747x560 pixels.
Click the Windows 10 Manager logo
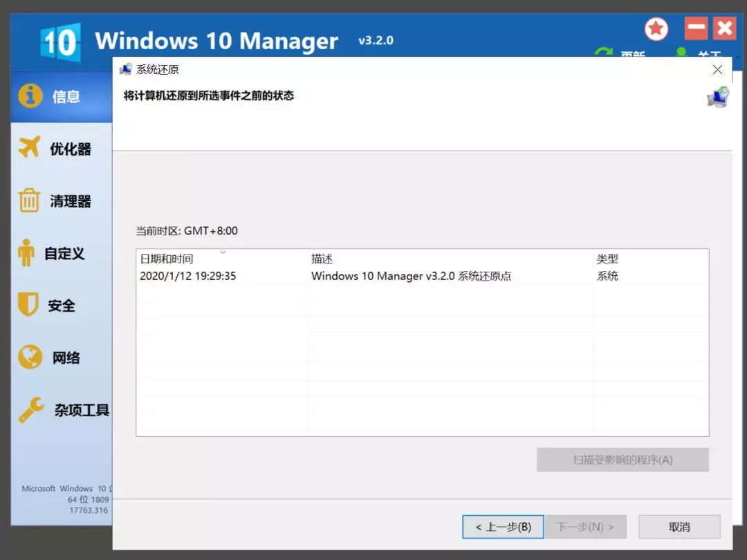(60, 42)
